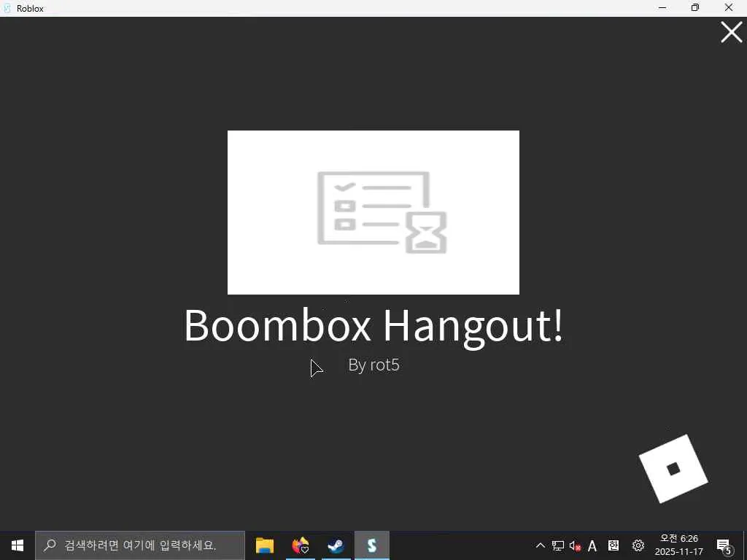747x560 pixels.
Task: Restore down the Roblox window
Action: point(695,8)
